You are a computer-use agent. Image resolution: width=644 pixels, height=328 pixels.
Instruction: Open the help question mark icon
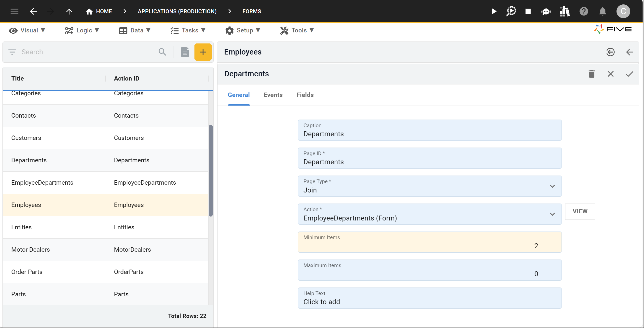pyautogui.click(x=584, y=11)
